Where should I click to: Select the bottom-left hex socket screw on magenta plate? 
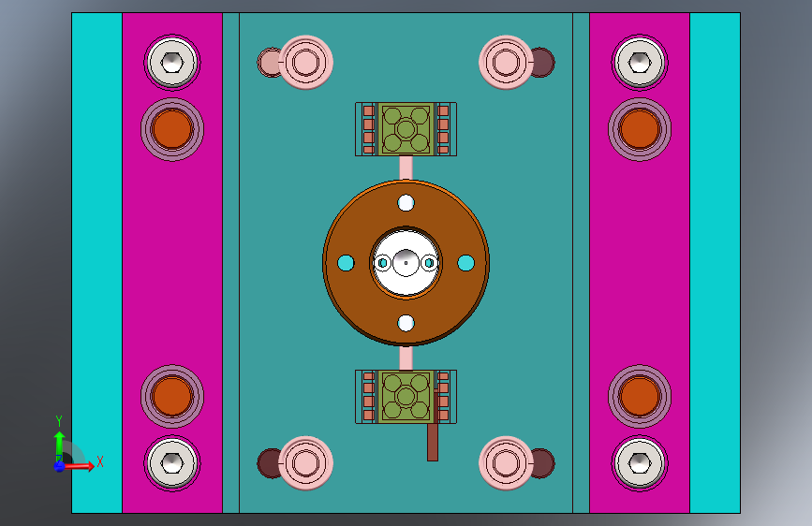click(x=172, y=463)
